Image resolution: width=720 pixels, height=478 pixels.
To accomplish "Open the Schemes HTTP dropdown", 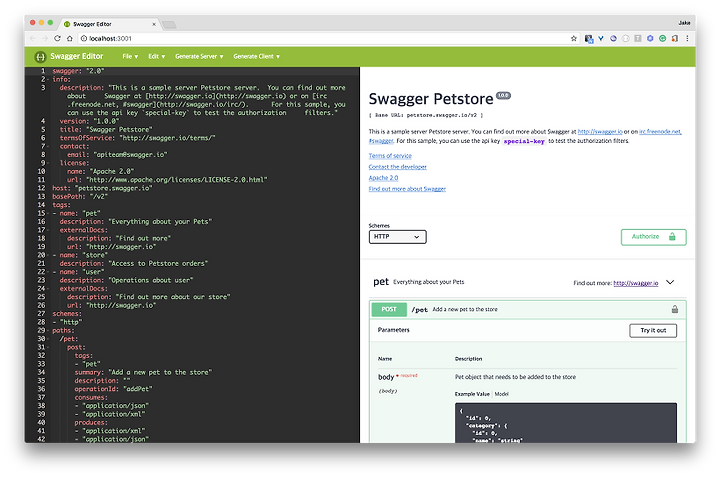I will (x=397, y=237).
